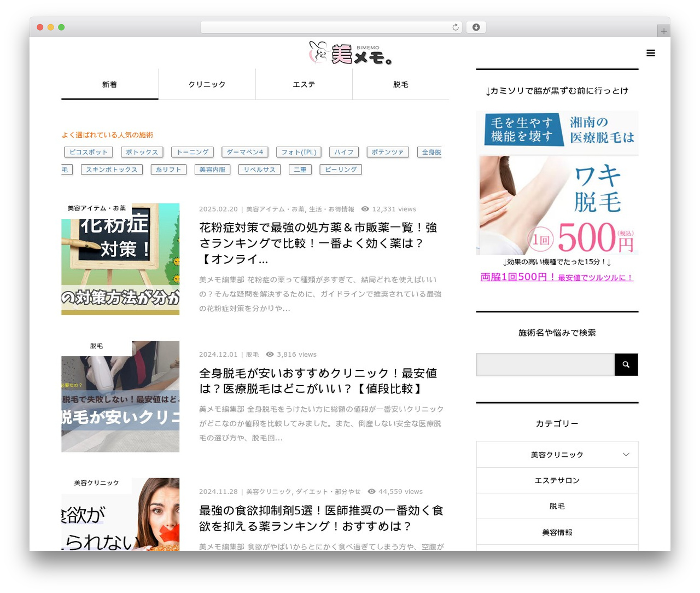Select the 糸リフト tag
This screenshot has height=593, width=700.
pyautogui.click(x=169, y=170)
